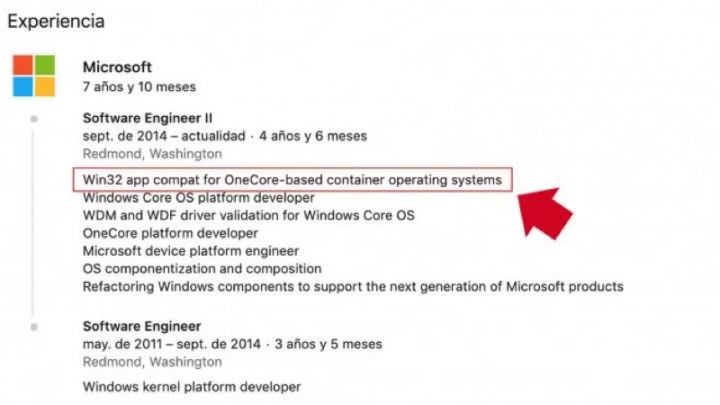This screenshot has width=720, height=405.
Task: Click the timeline dot beside Software Engineer II
Action: click(34, 119)
